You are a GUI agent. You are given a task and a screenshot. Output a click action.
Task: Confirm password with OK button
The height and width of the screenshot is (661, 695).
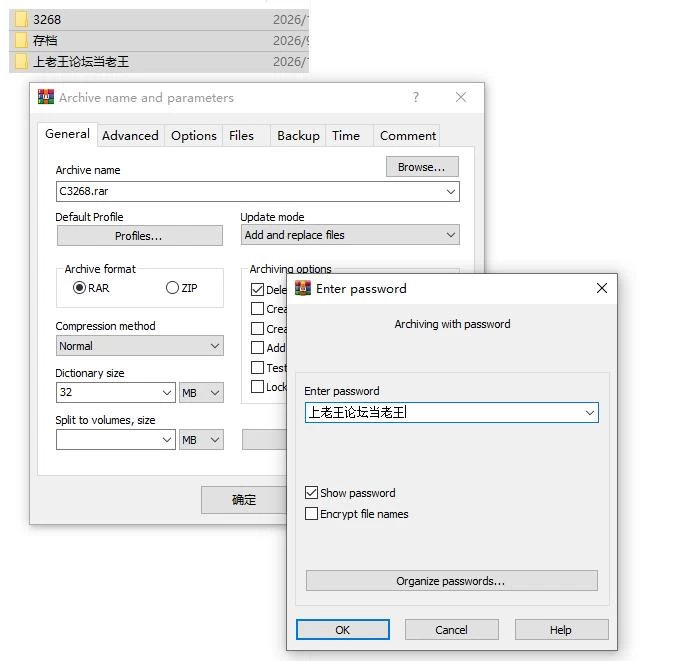click(x=343, y=630)
